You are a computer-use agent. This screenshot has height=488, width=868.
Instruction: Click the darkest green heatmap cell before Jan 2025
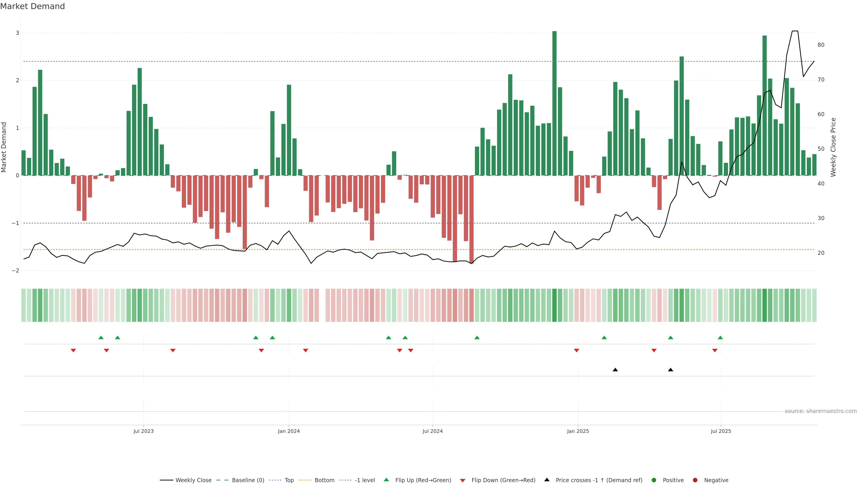coord(554,305)
